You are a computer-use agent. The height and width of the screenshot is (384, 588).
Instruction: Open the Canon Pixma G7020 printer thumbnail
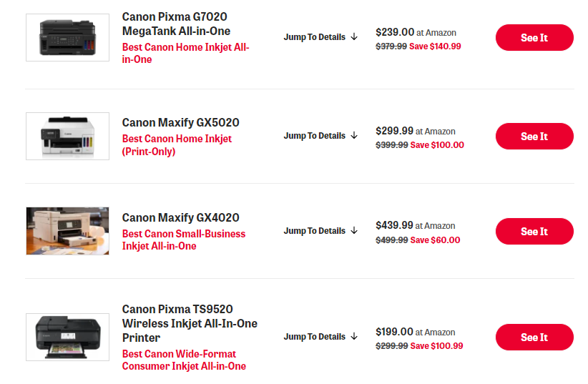[67, 37]
